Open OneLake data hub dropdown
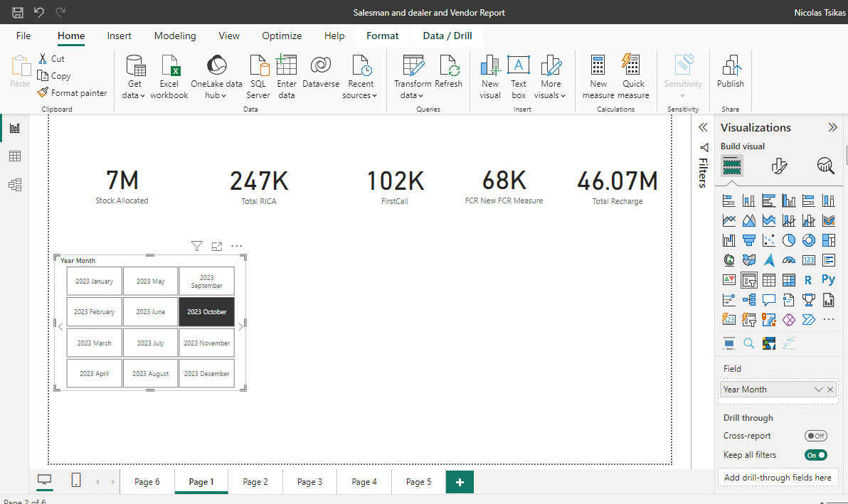 (x=216, y=77)
